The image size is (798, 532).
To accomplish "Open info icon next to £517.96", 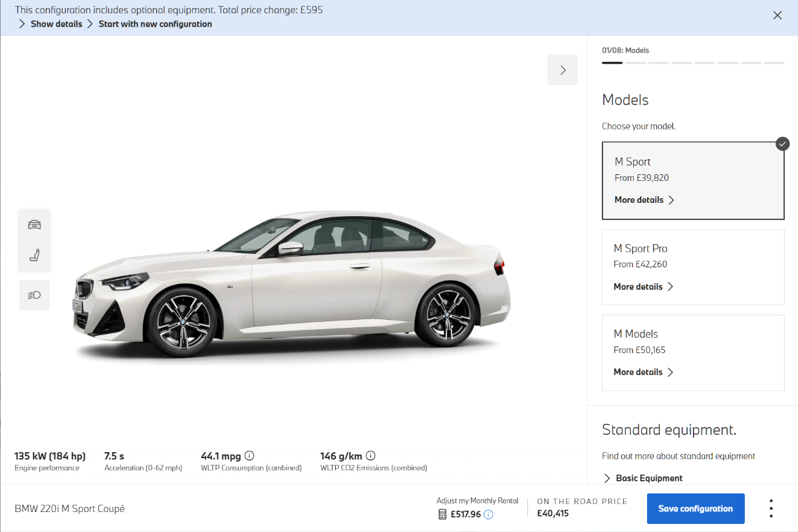I will tap(488, 514).
